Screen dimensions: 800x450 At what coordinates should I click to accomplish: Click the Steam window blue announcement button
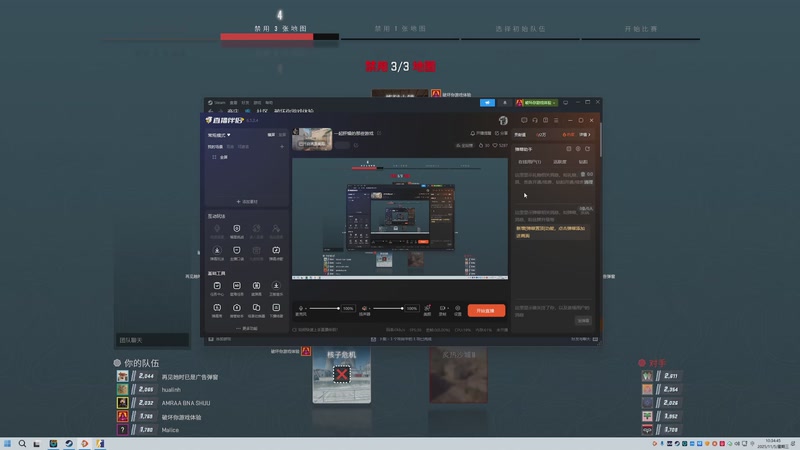coord(487,103)
